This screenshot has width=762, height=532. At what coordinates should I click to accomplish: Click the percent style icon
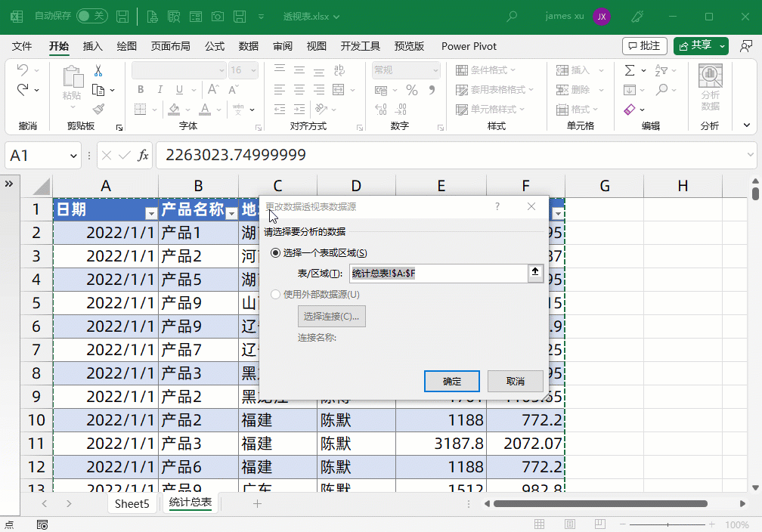pyautogui.click(x=411, y=90)
